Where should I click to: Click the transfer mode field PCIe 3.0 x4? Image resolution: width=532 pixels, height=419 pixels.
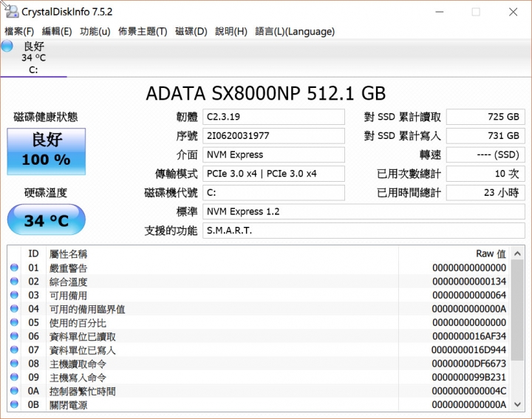point(273,174)
